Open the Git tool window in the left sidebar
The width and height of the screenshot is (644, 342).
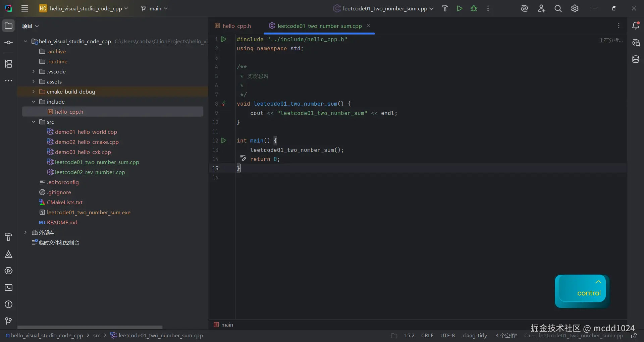9,321
